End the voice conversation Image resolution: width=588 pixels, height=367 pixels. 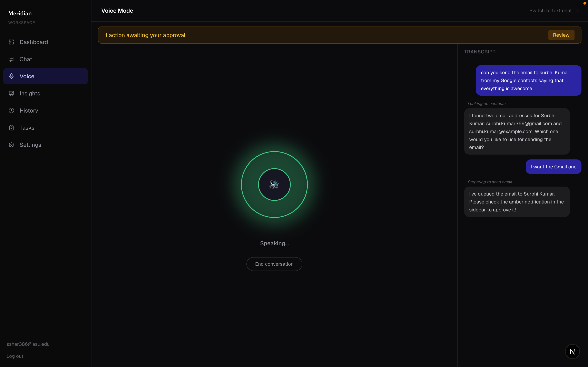tap(274, 264)
